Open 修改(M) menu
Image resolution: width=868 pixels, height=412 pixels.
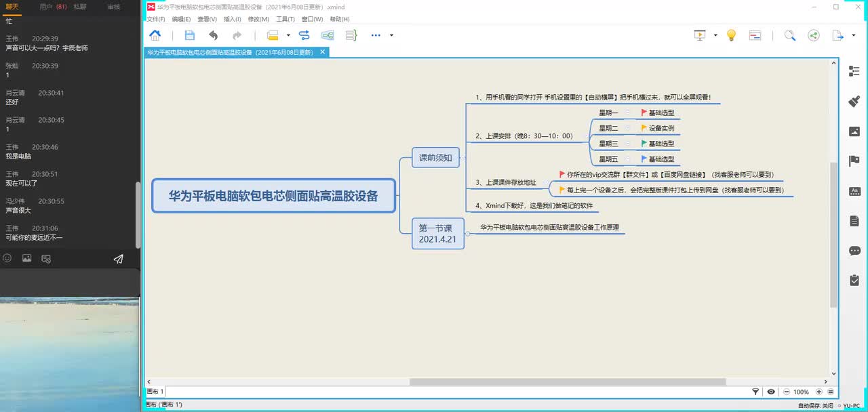[x=258, y=19]
